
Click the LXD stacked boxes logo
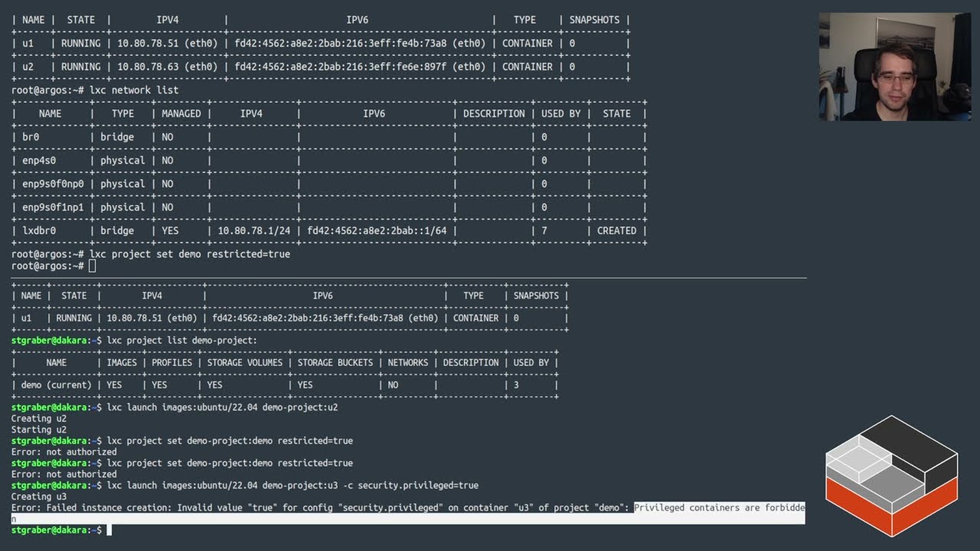pyautogui.click(x=891, y=475)
